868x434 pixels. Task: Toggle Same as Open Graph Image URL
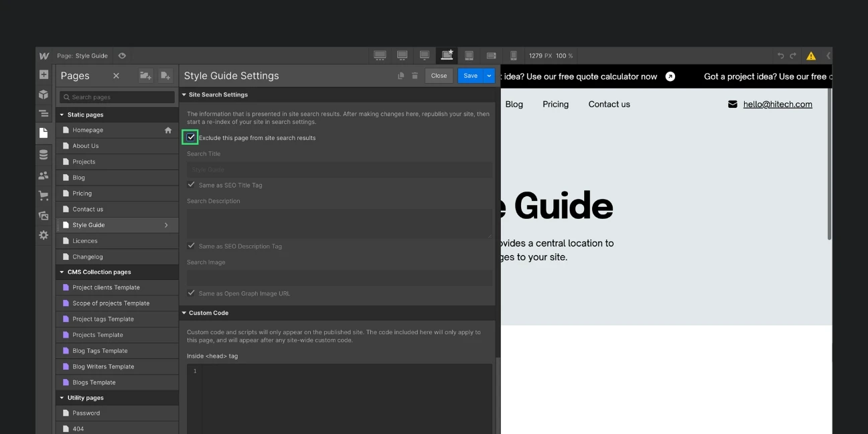[x=191, y=293]
